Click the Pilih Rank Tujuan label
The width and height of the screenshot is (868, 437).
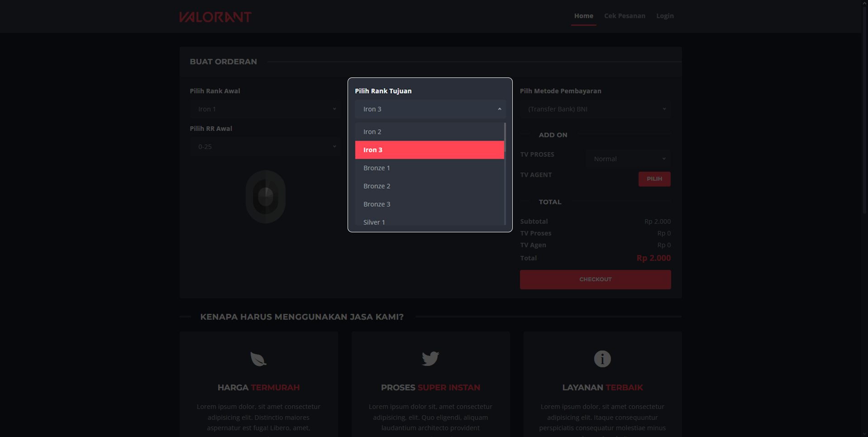click(x=383, y=91)
